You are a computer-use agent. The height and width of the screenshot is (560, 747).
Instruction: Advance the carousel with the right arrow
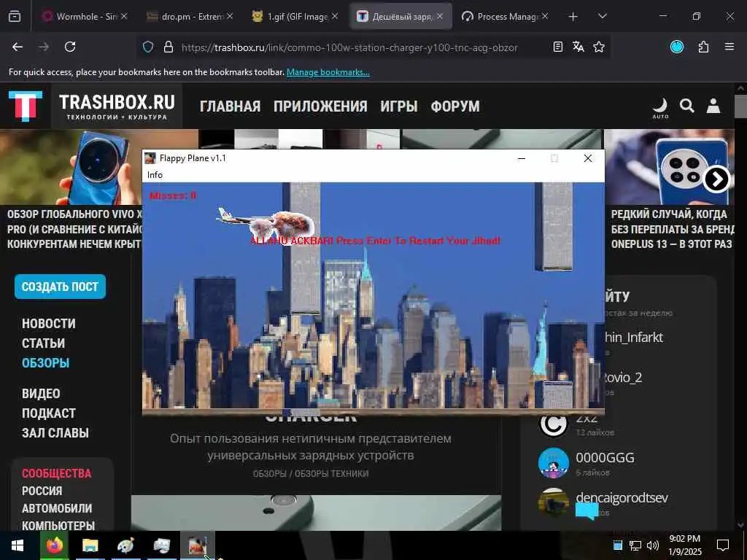(716, 179)
